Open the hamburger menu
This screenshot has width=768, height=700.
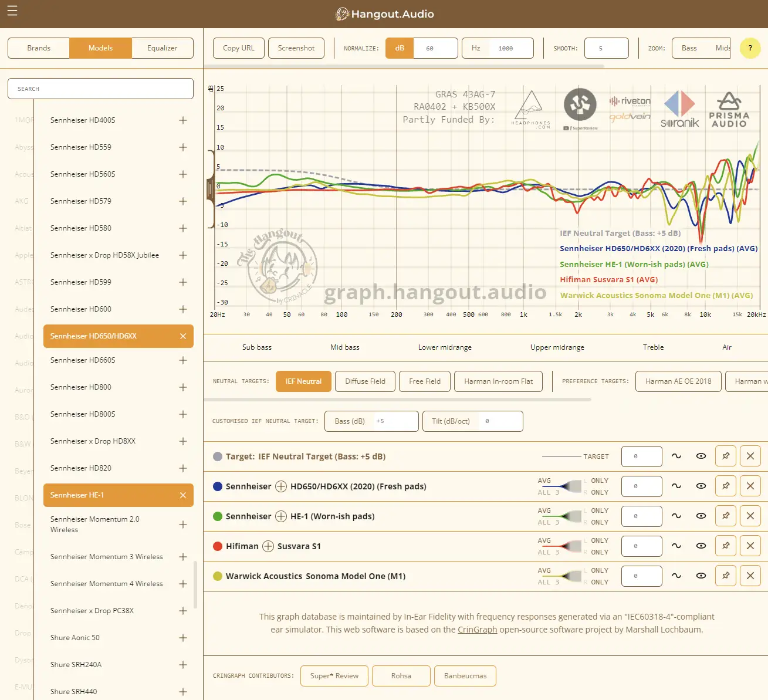click(x=12, y=11)
